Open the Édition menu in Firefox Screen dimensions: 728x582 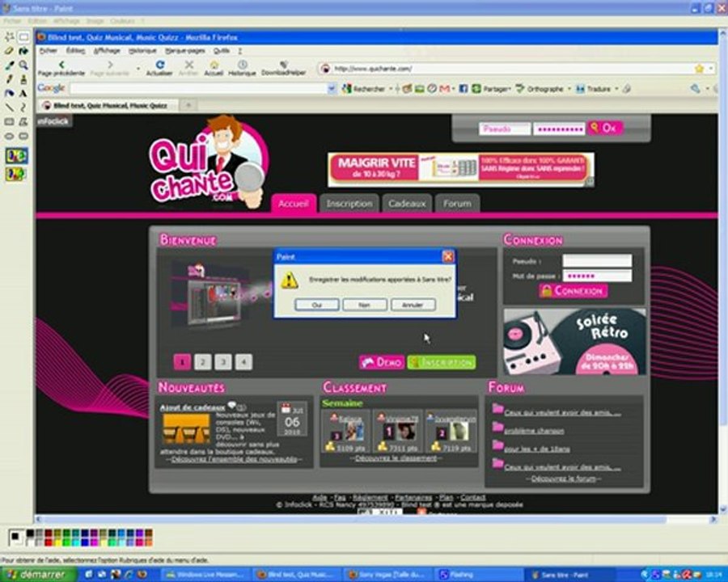[75, 51]
